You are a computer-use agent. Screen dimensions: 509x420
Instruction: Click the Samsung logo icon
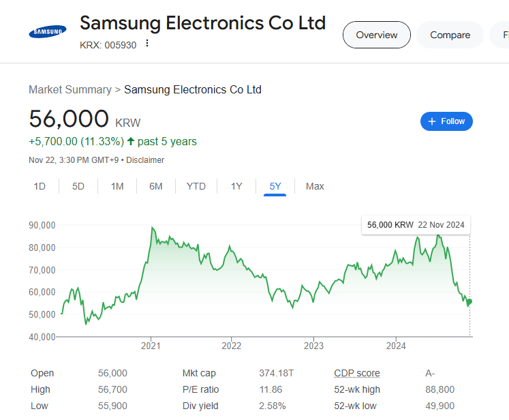tap(47, 31)
